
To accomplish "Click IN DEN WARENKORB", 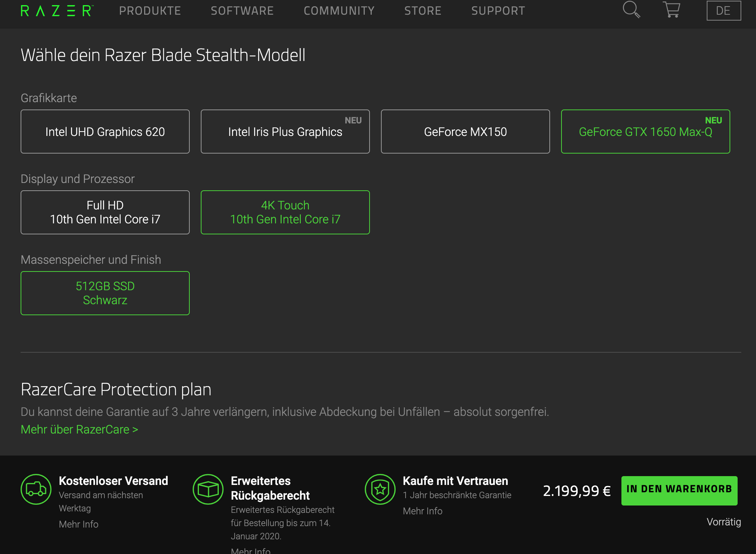I will click(x=679, y=490).
